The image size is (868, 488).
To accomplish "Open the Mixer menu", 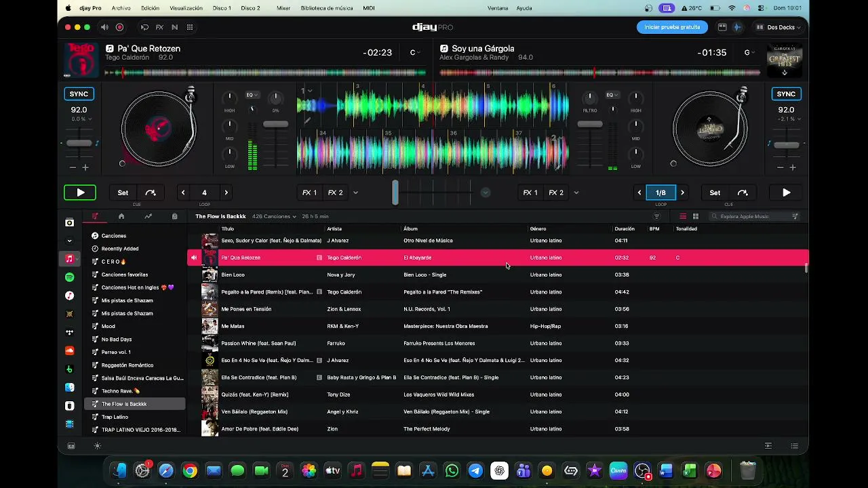I will tap(283, 8).
